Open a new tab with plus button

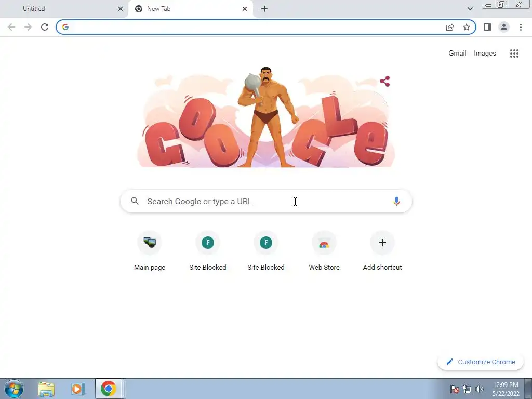(264, 9)
